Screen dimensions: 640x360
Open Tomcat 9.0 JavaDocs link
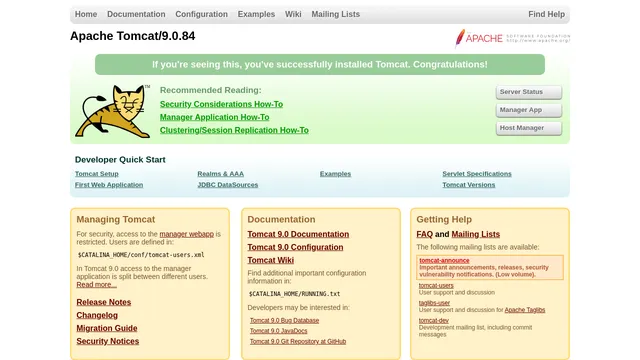point(278,331)
